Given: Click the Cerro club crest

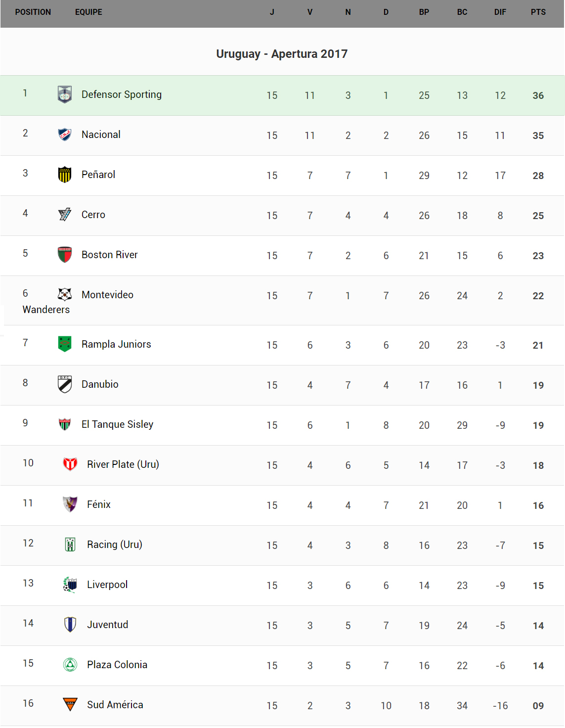Looking at the screenshot, I should click(x=65, y=215).
